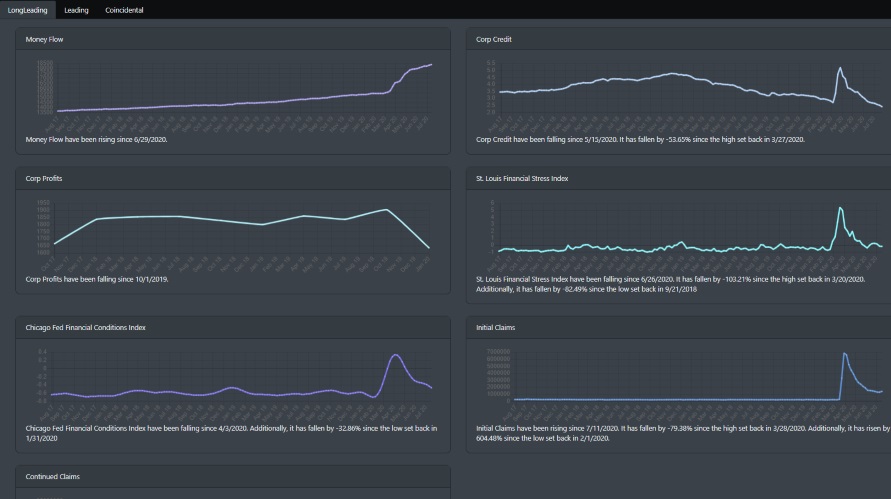The image size is (891, 499).
Task: Open the Leading tab
Action: pyautogui.click(x=76, y=10)
